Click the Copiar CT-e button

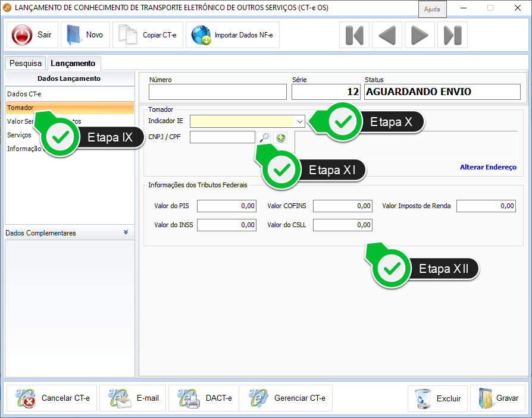coord(148,35)
